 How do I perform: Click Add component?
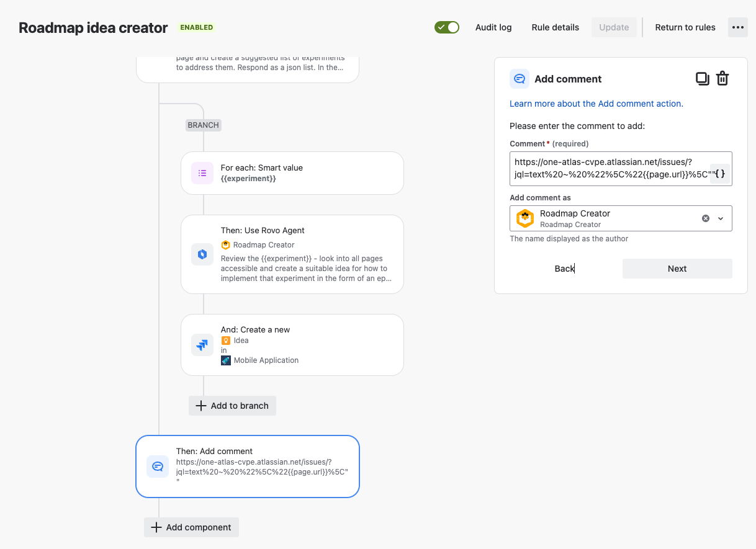click(x=191, y=527)
